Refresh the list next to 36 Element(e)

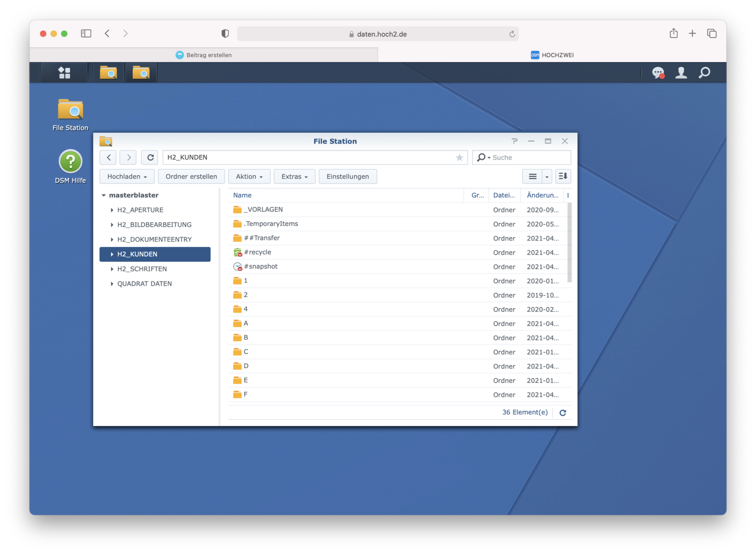point(563,413)
